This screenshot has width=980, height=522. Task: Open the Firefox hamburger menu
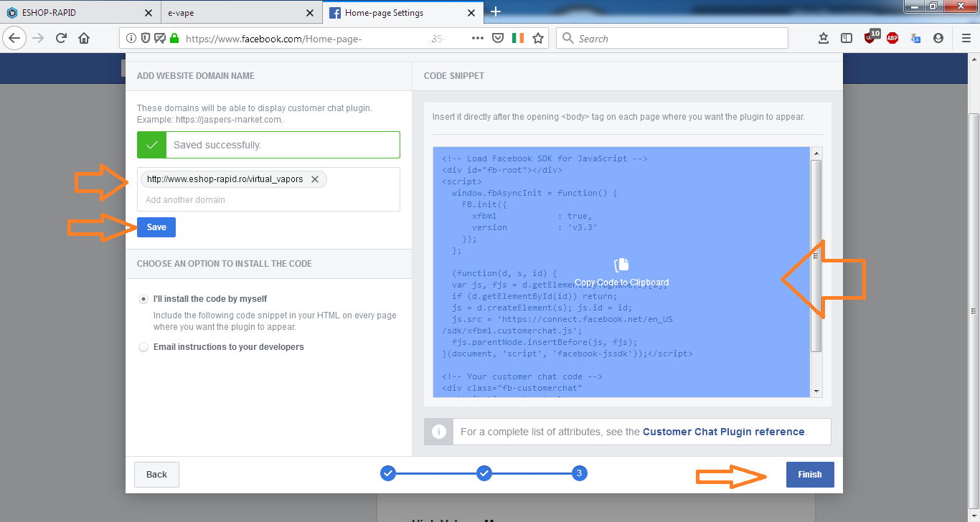coord(966,39)
